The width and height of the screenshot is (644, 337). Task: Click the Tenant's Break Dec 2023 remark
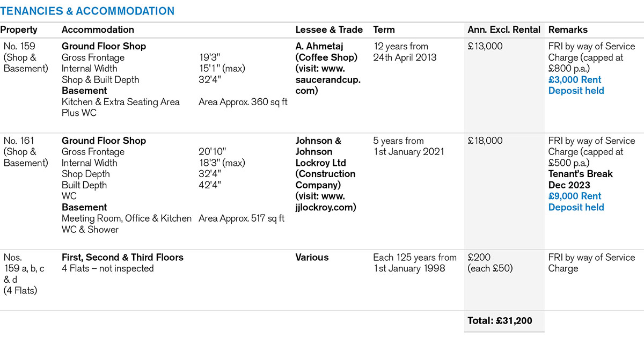[x=580, y=179]
